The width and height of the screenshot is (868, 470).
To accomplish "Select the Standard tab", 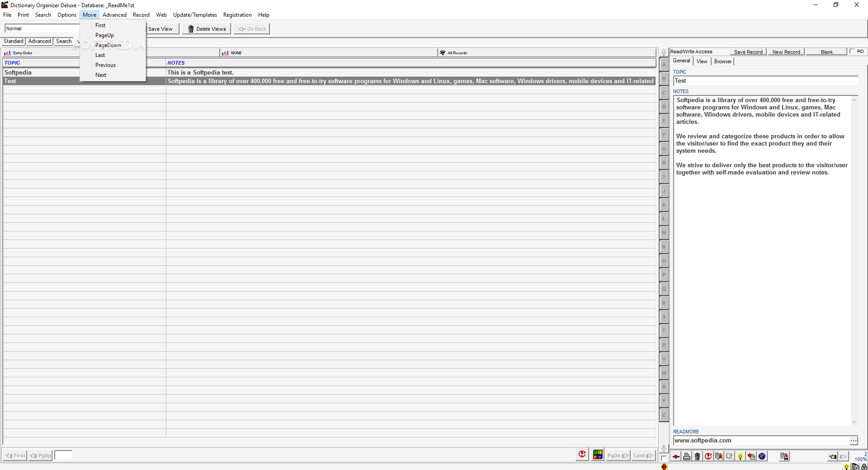I will pyautogui.click(x=14, y=41).
